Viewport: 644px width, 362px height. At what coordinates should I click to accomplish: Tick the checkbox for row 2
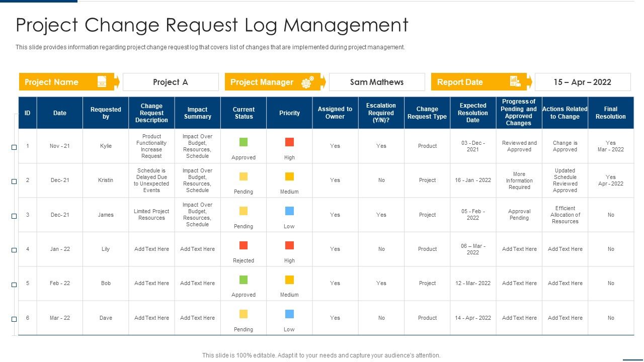[14, 182]
